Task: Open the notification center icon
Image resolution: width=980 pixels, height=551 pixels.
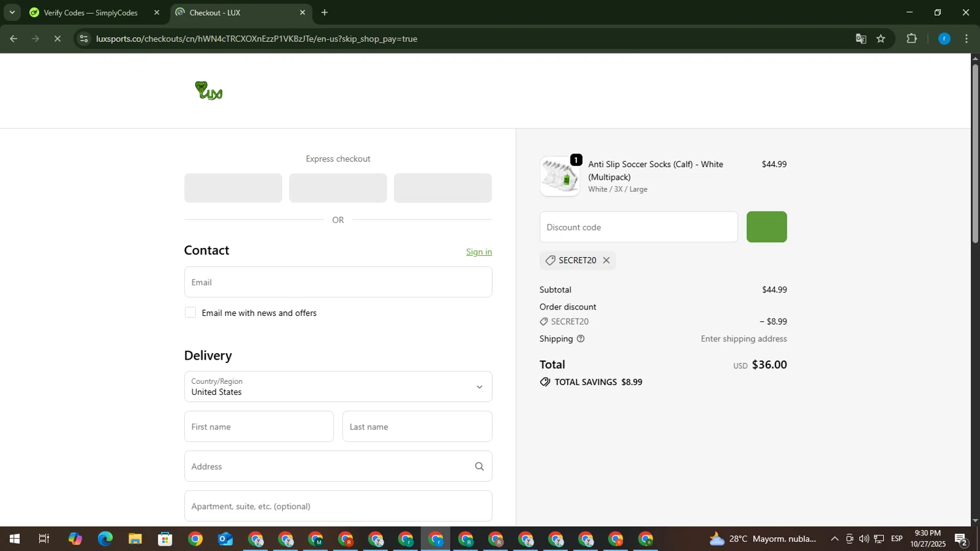Action: 961,539
